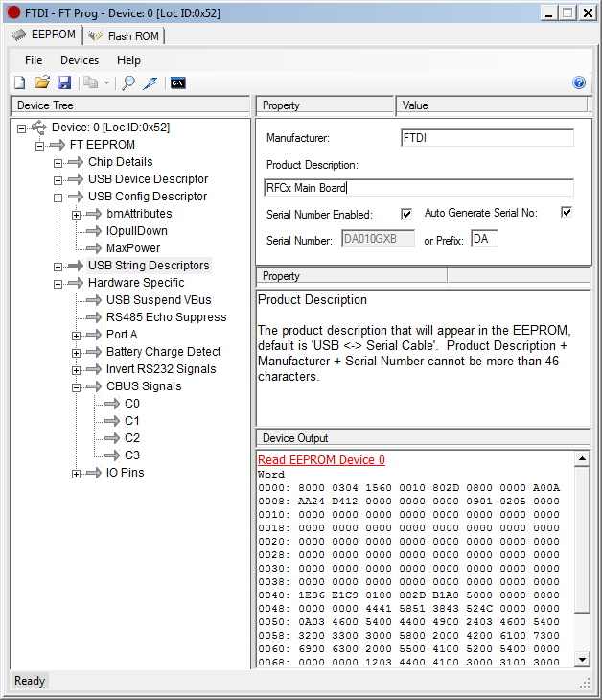602x700 pixels.
Task: Collapse the FT EEPROM node
Action: pos(39,146)
